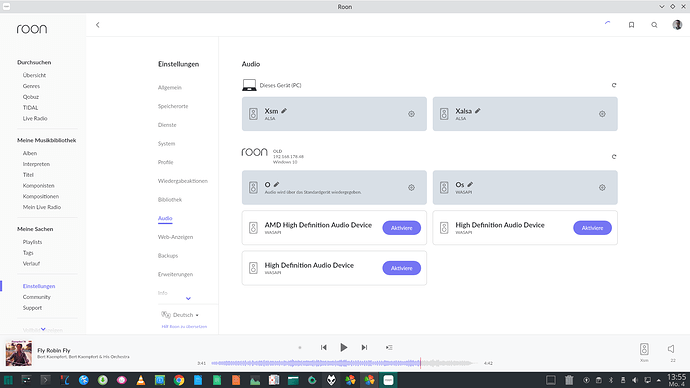Open settings gear for the Os device
Viewport: 690px width, 388px height.
tap(602, 187)
